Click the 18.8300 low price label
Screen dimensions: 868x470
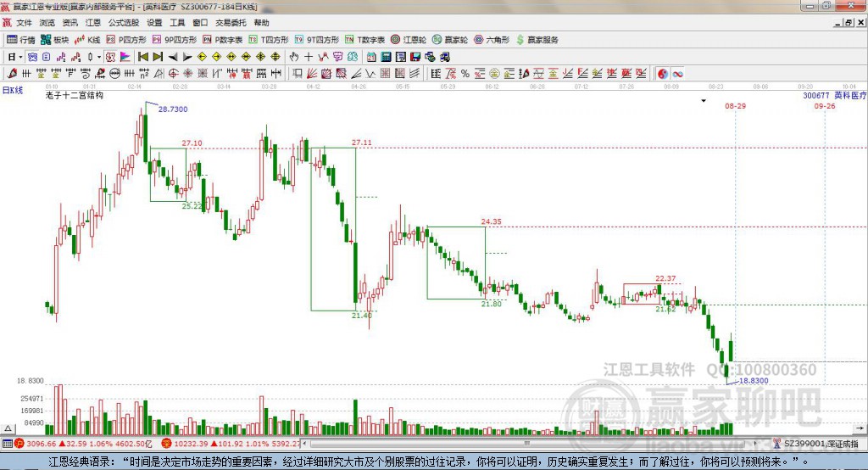tap(754, 381)
